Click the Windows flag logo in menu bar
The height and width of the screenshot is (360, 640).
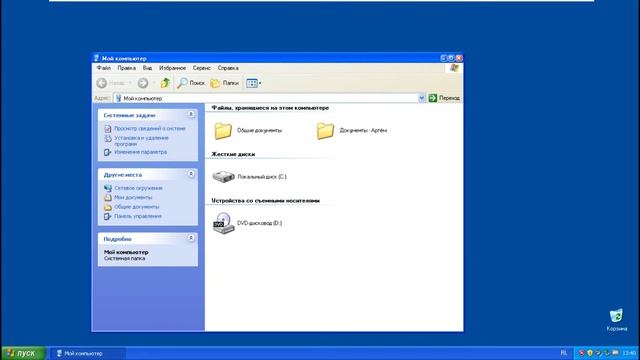tap(454, 68)
